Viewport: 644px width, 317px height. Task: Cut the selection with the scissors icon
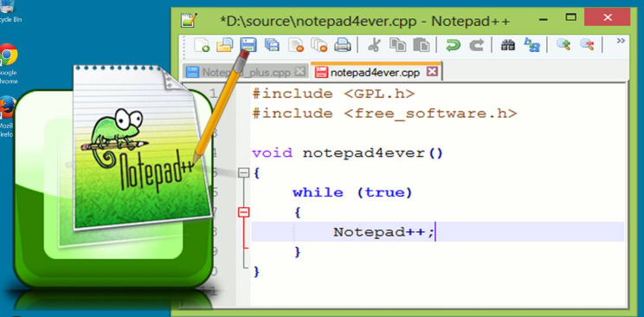click(374, 44)
